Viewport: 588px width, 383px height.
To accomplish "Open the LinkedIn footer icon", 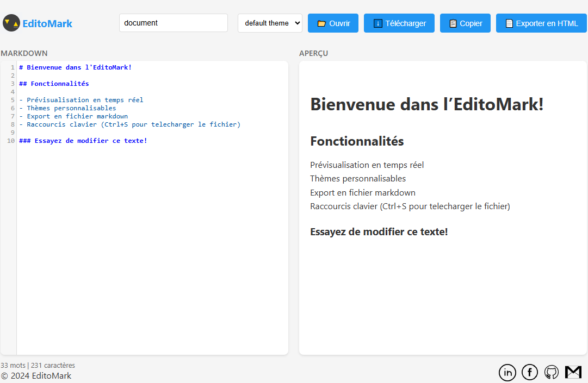I will pyautogui.click(x=507, y=372).
